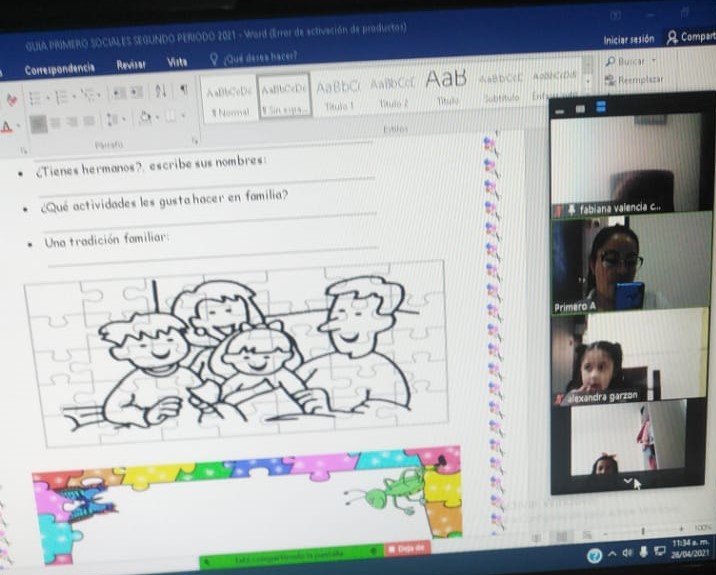
Task: Open borders dropdown arrow
Action: click(182, 116)
